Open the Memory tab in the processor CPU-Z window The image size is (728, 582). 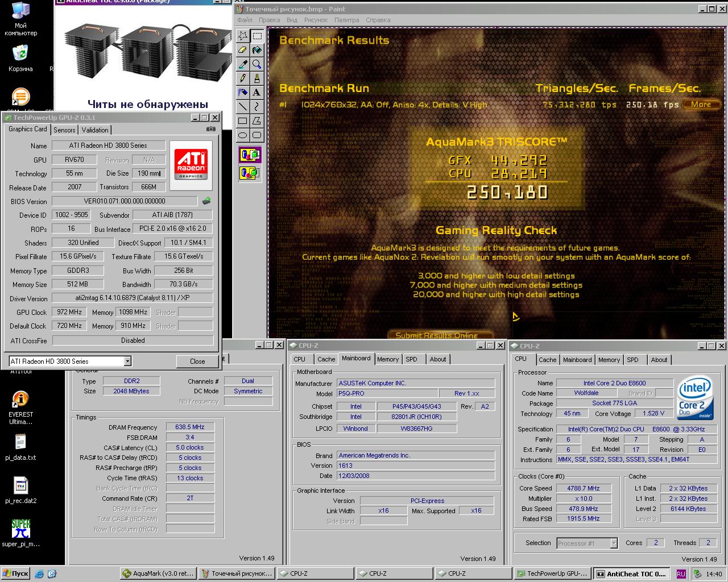pyautogui.click(x=609, y=360)
